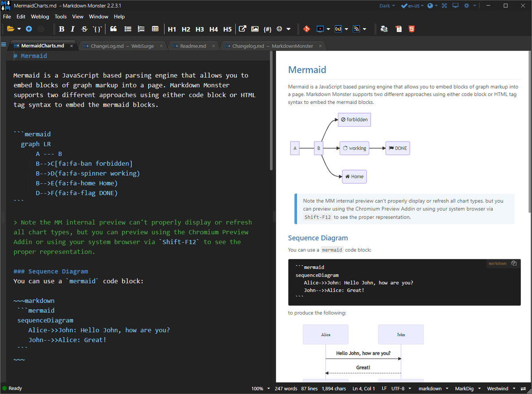This screenshot has width=532, height=394.
Task: Apply italic formatting
Action: click(x=73, y=29)
